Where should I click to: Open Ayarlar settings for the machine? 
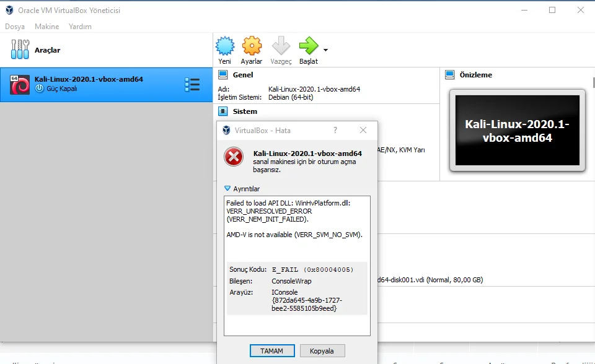tap(252, 50)
